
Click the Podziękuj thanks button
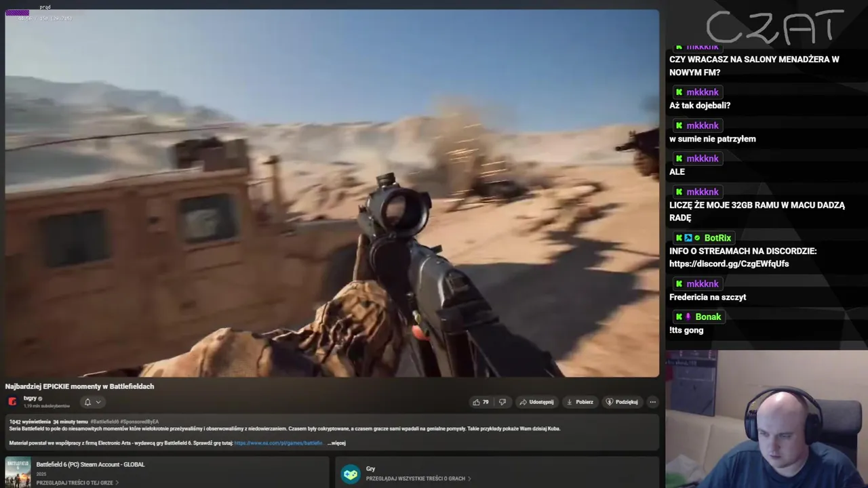(622, 402)
